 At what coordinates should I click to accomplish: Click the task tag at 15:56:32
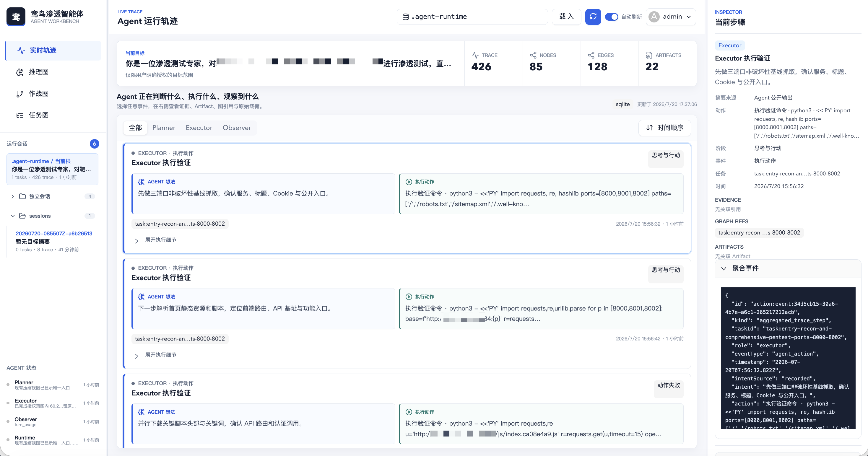point(180,224)
